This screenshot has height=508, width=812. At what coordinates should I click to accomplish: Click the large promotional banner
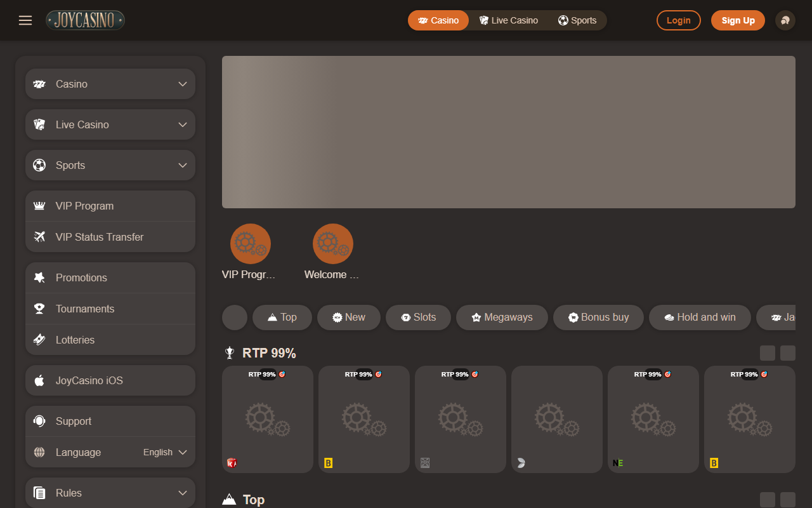[x=509, y=132]
